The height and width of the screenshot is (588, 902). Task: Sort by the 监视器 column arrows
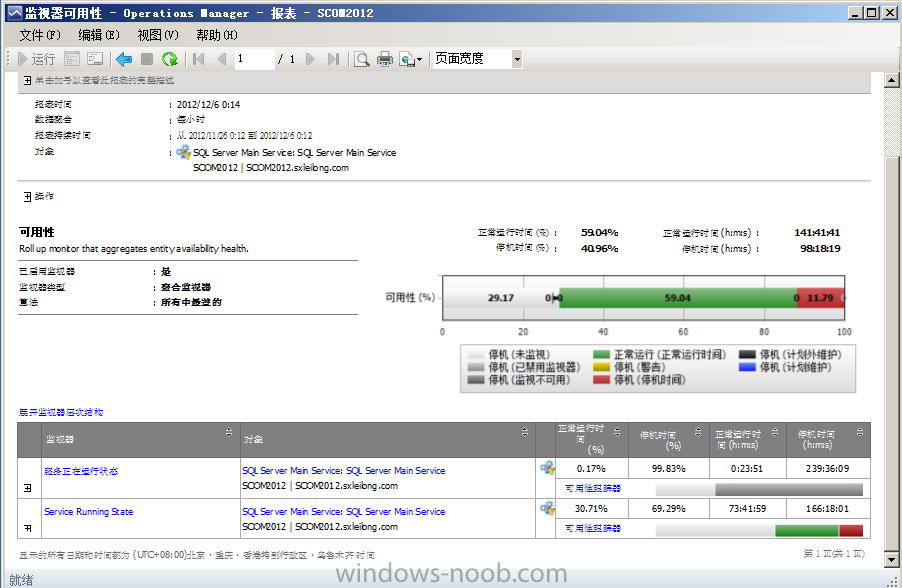click(228, 432)
